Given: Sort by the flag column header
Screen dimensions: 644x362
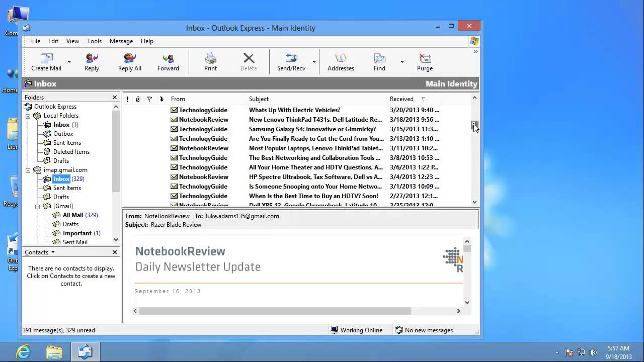Looking at the screenshot, I should click(x=149, y=99).
